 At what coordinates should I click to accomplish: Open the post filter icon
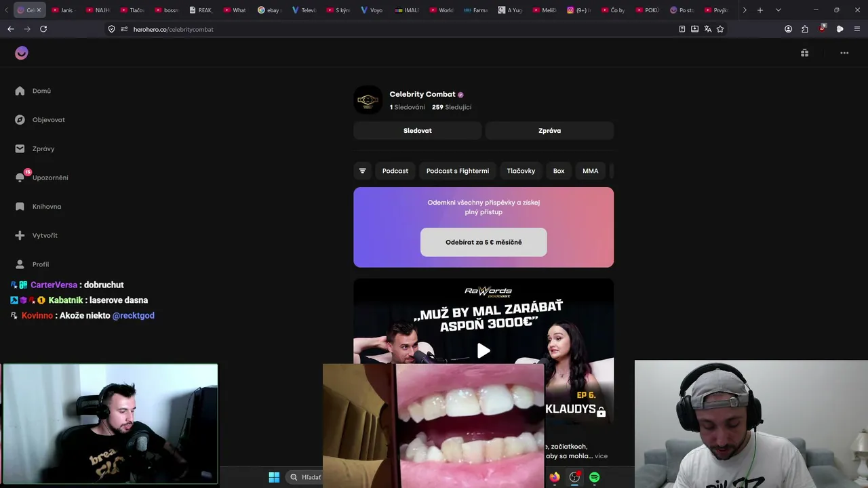coord(362,171)
